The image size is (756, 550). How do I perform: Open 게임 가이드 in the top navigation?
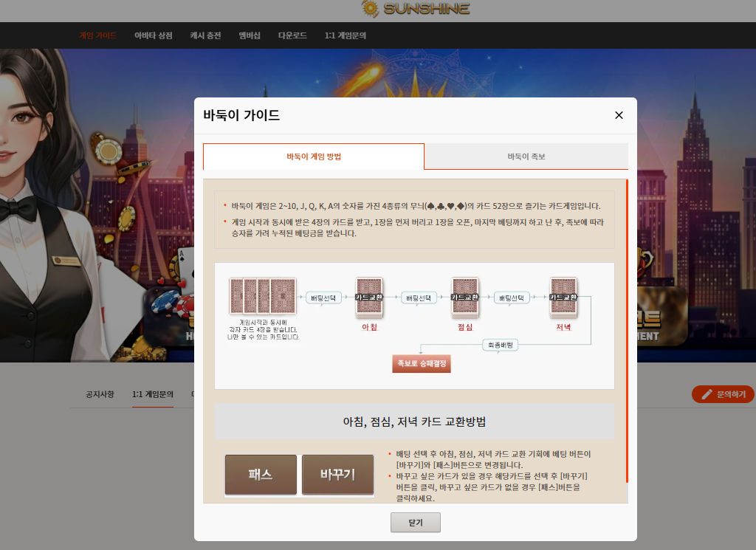pos(98,35)
